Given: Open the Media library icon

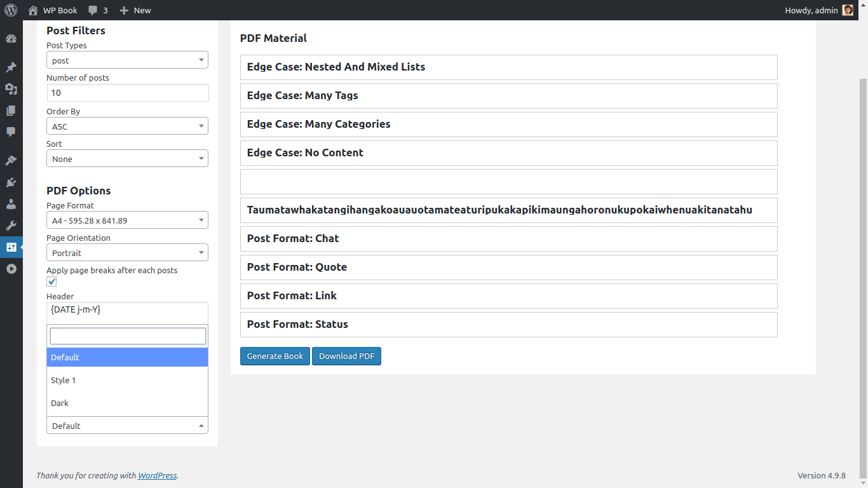Looking at the screenshot, I should coord(11,89).
